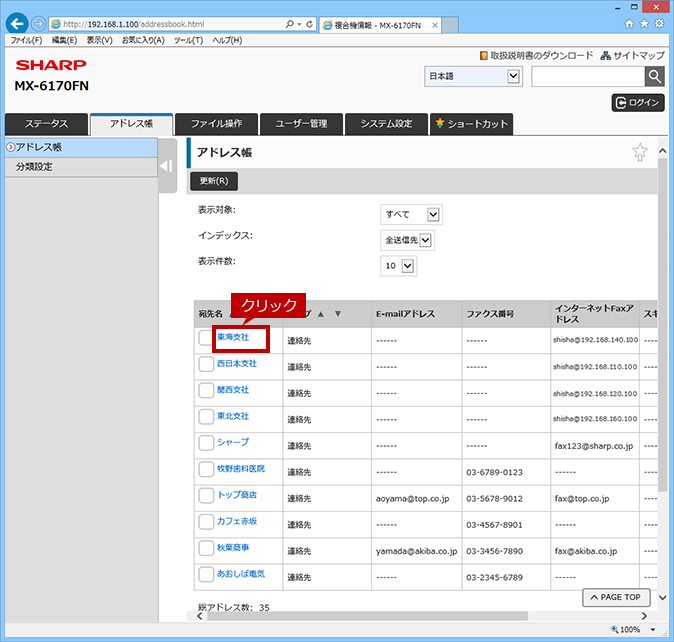Switch to the ショートカット tab
Image resolution: width=674 pixels, height=642 pixels.
472,124
